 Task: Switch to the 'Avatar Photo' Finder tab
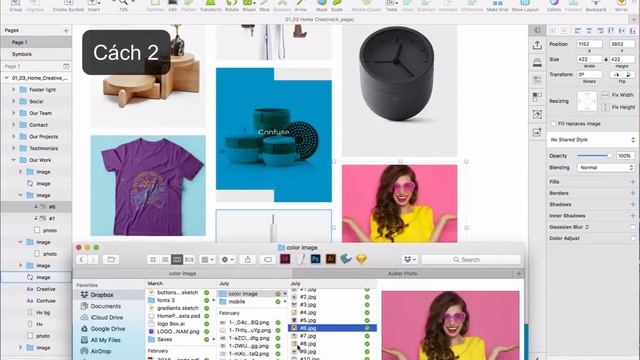(402, 273)
